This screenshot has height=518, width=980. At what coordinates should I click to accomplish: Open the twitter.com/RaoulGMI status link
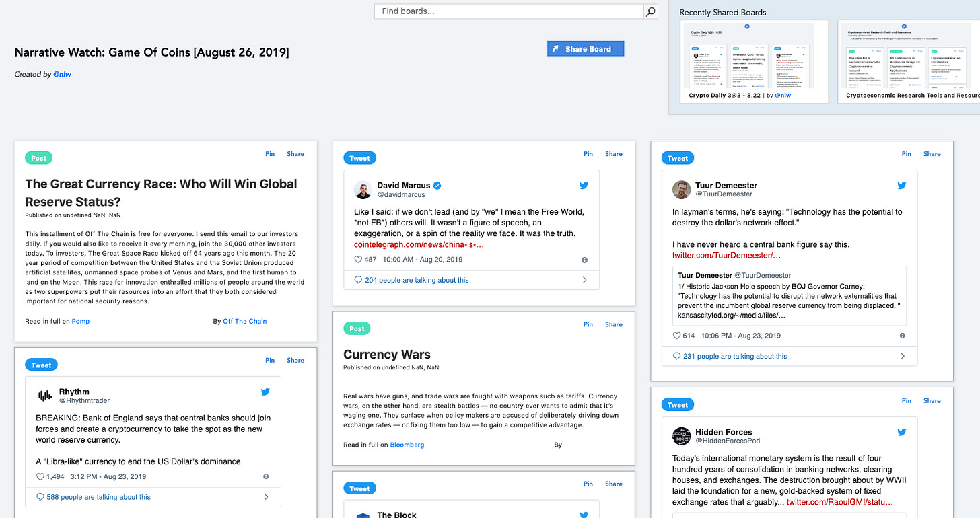840,503
